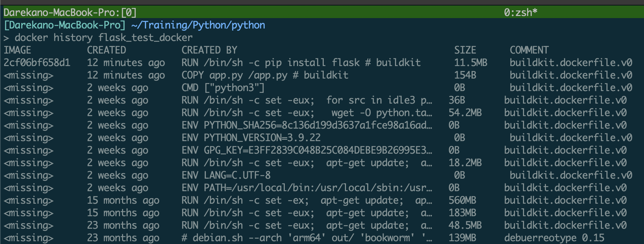Click the size value 11.5MB

click(x=471, y=63)
